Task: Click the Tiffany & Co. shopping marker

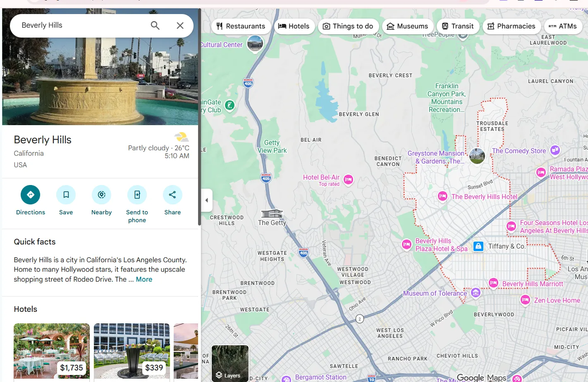Action: (478, 247)
